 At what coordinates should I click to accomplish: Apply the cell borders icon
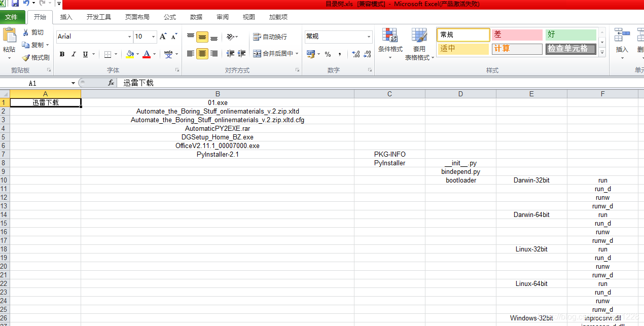coord(108,54)
